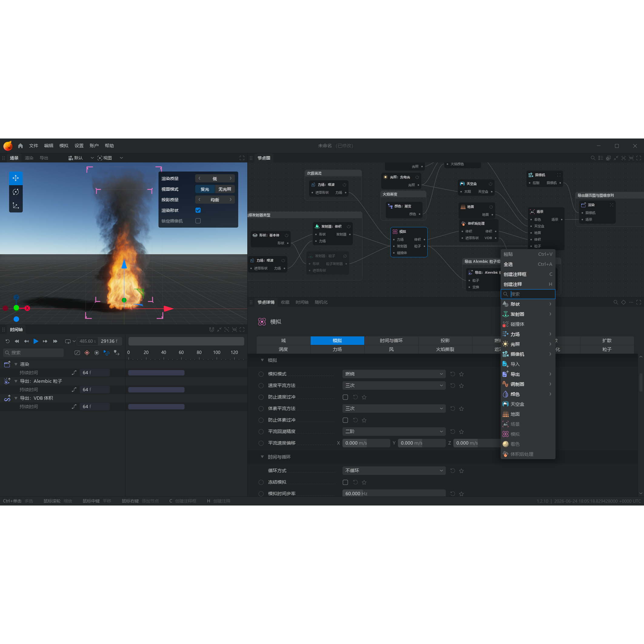Click power icon on 天空盒 node
644x644 pixels.
click(490, 184)
